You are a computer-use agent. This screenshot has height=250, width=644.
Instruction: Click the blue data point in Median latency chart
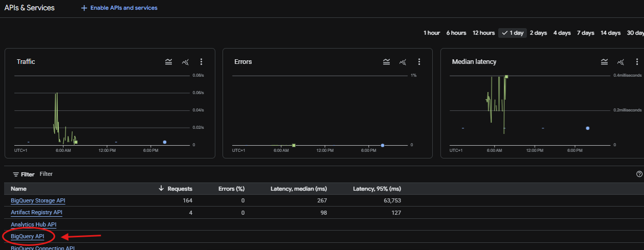(x=587, y=128)
